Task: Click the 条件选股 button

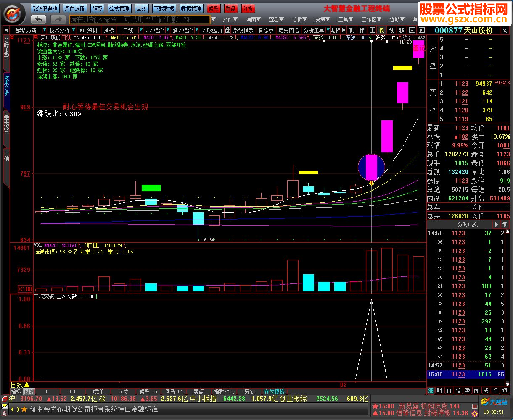Action: click(75, 8)
